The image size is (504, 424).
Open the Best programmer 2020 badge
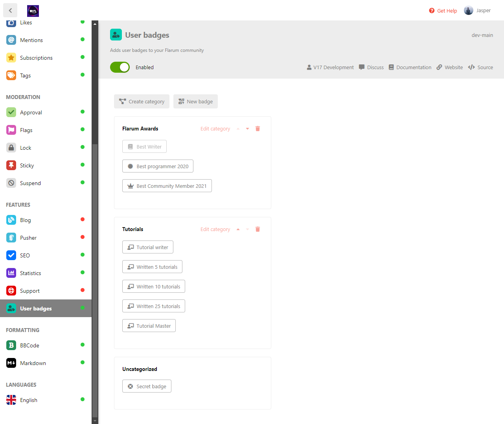click(158, 166)
